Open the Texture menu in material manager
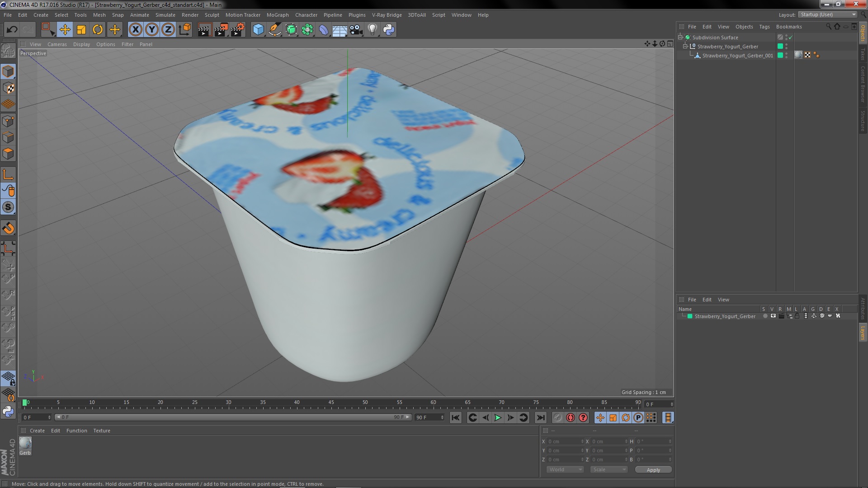 click(102, 431)
